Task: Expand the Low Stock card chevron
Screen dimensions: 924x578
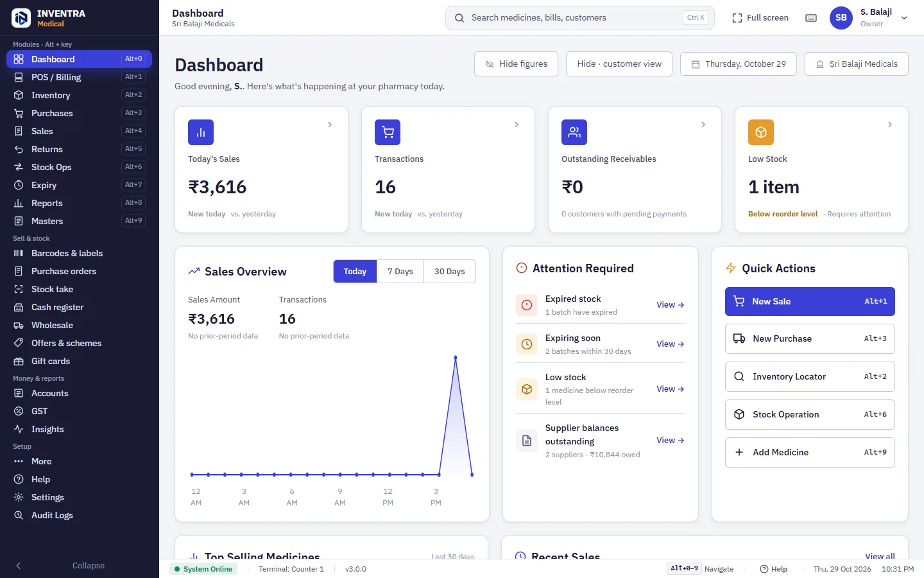Action: coord(890,125)
